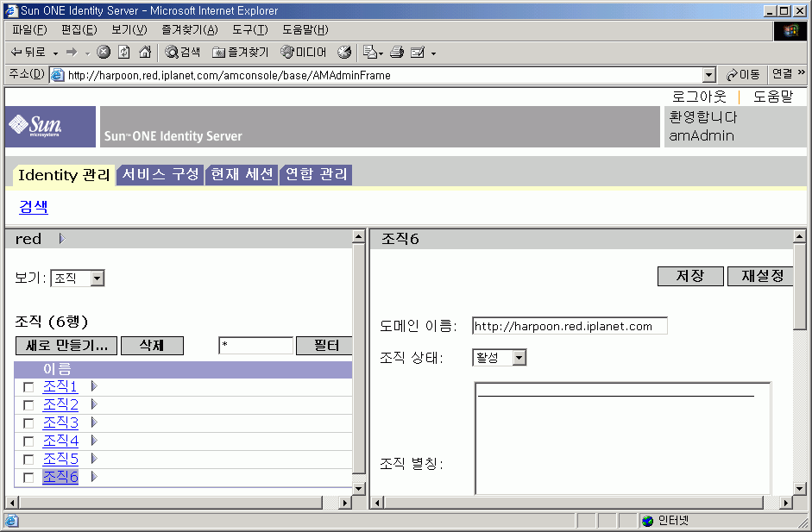Open the 파일(F) menu

[29, 30]
